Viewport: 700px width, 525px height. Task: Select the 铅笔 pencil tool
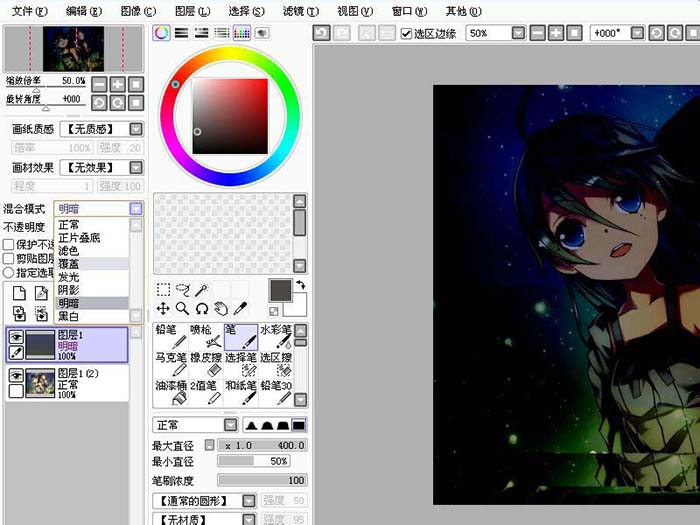point(171,337)
